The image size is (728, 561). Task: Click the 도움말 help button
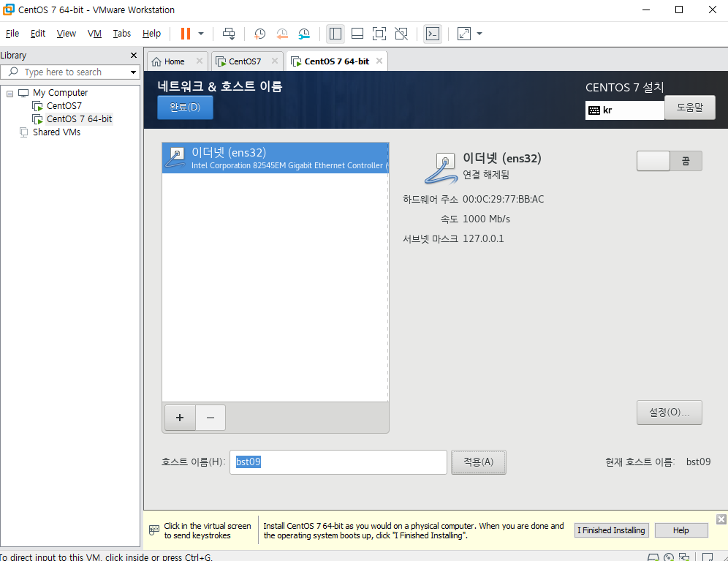(x=689, y=108)
